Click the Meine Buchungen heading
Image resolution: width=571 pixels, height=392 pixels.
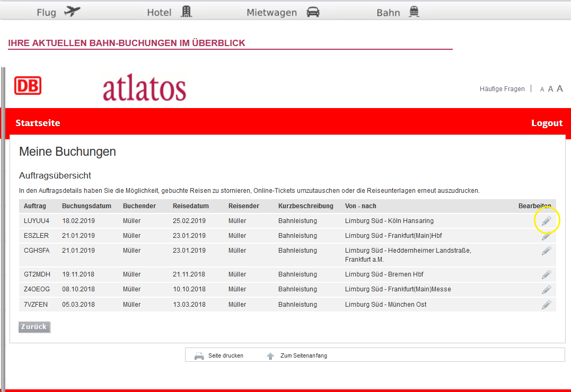click(67, 152)
